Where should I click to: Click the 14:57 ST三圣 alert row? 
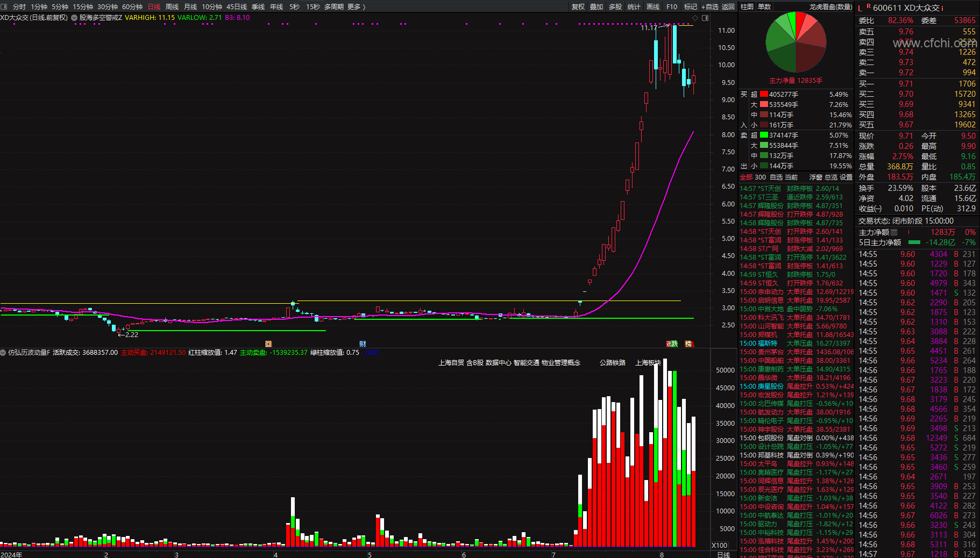tap(797, 197)
